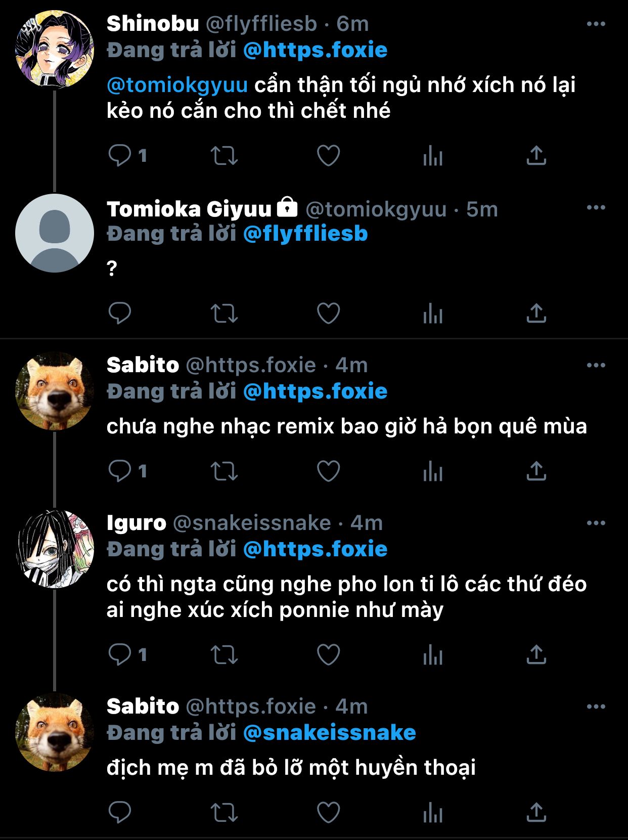Open Iguro's profile avatar

[x=55, y=549]
